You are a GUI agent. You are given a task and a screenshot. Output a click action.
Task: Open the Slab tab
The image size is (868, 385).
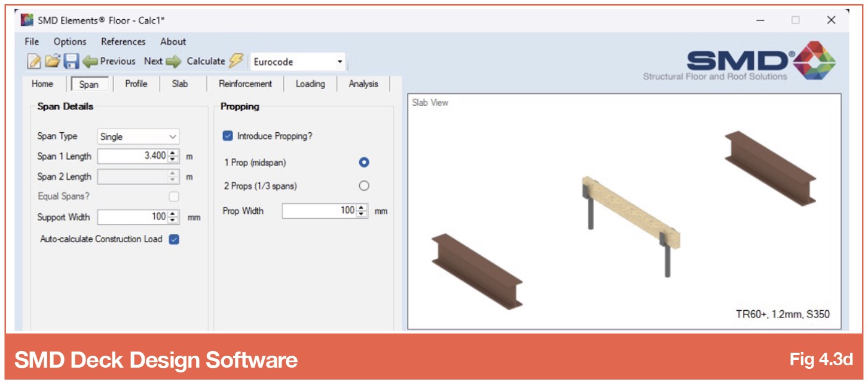[x=180, y=84]
